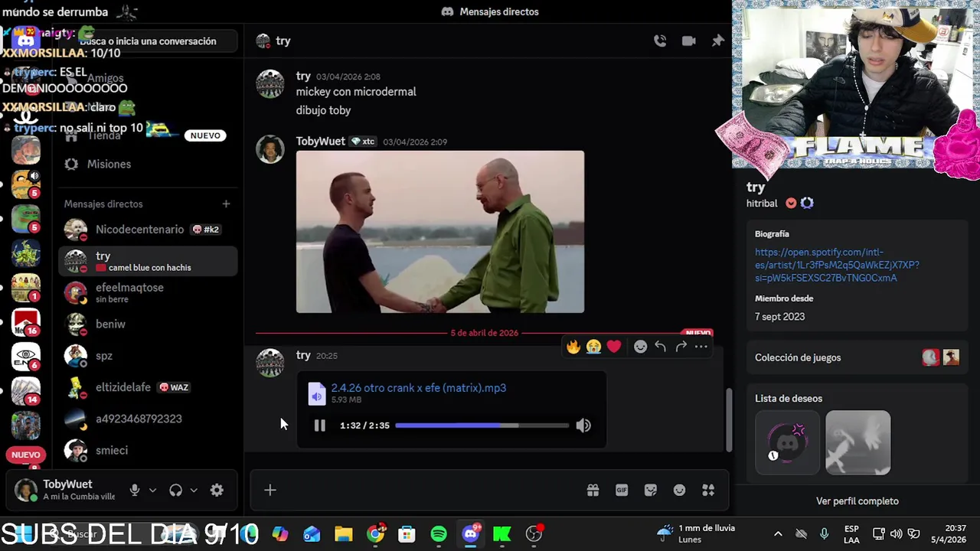Open Spotify from the taskbar
This screenshot has height=551, width=980.
coord(439,534)
